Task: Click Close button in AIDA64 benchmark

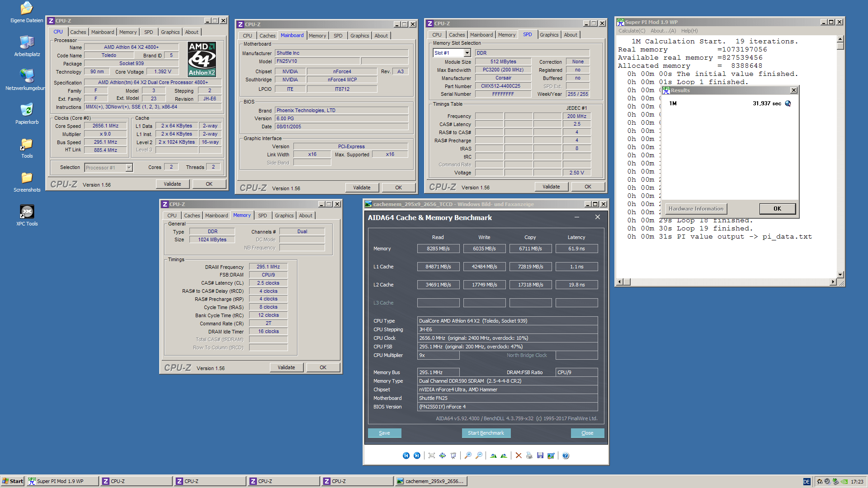Action: (587, 433)
